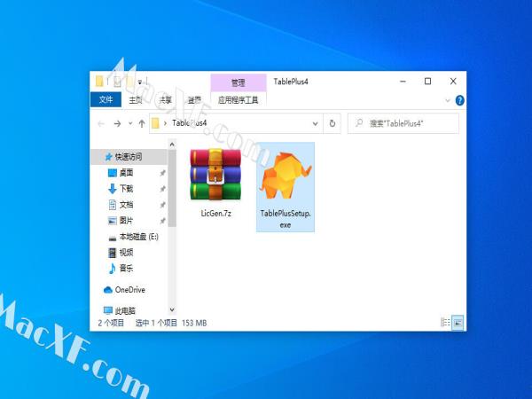This screenshot has height=399, width=532.
Task: Select the TablePlusSetup.exe installer icon
Action: [x=285, y=185]
